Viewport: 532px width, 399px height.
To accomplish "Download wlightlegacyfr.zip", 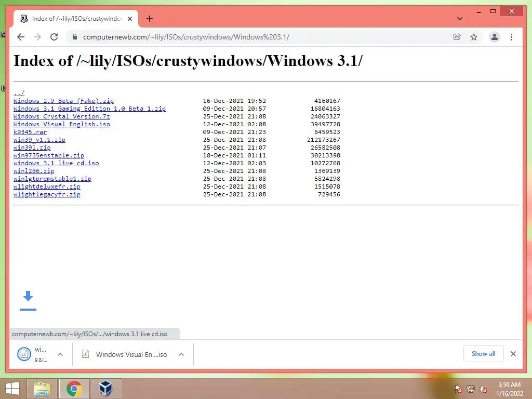I will (x=47, y=194).
